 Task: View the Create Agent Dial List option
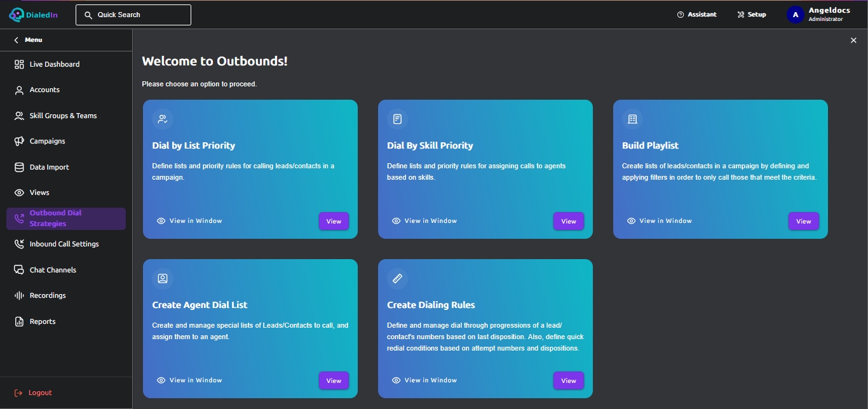pyautogui.click(x=334, y=380)
